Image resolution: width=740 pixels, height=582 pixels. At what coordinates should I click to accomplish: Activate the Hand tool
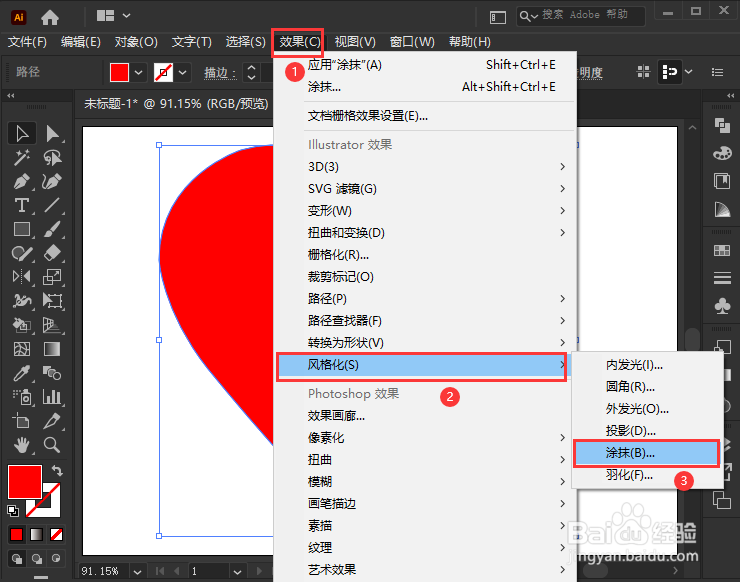(x=22, y=445)
